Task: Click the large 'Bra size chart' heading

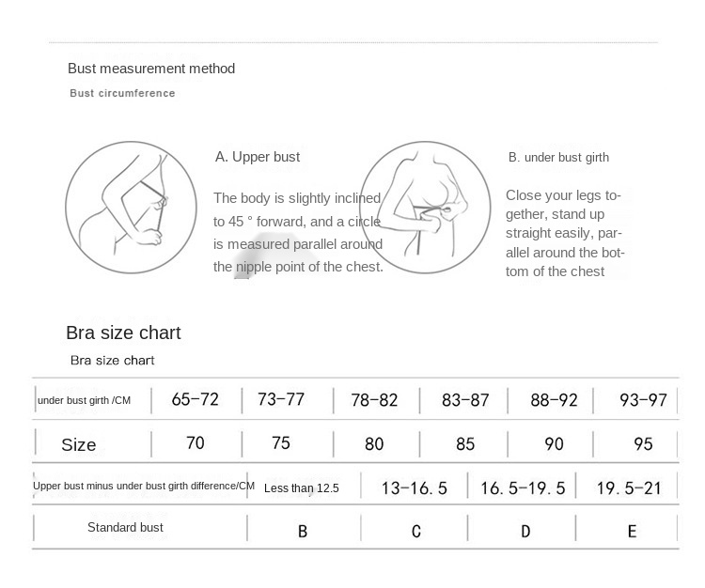Action: click(x=123, y=333)
